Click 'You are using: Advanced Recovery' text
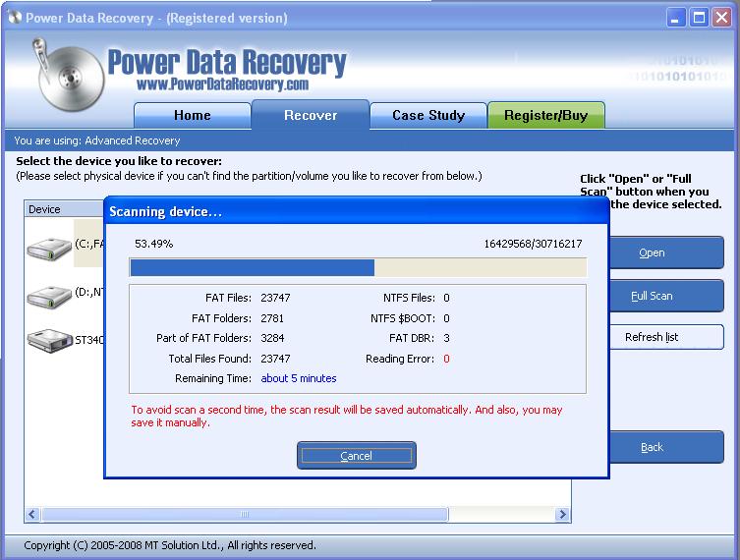The height and width of the screenshot is (560, 740). (x=97, y=140)
